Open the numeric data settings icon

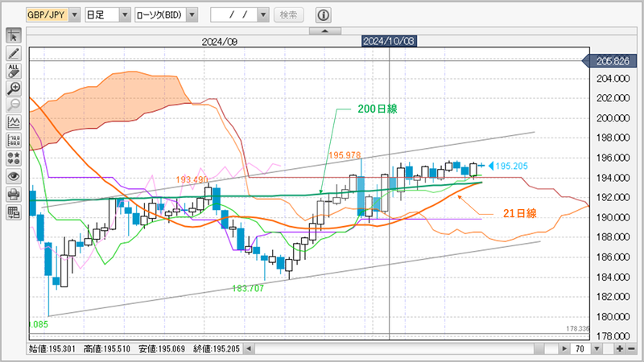[14, 140]
